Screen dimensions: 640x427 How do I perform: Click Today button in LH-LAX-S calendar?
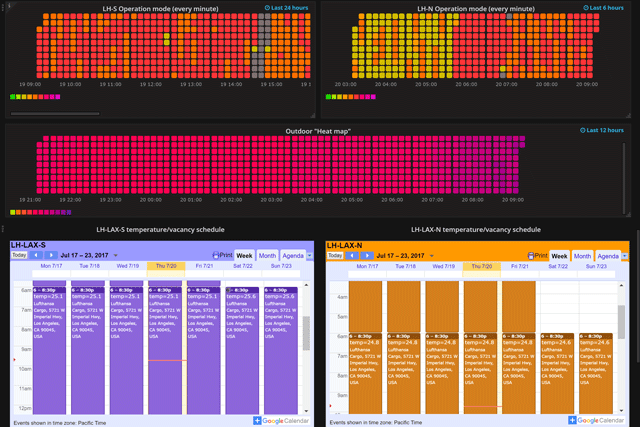coord(19,255)
